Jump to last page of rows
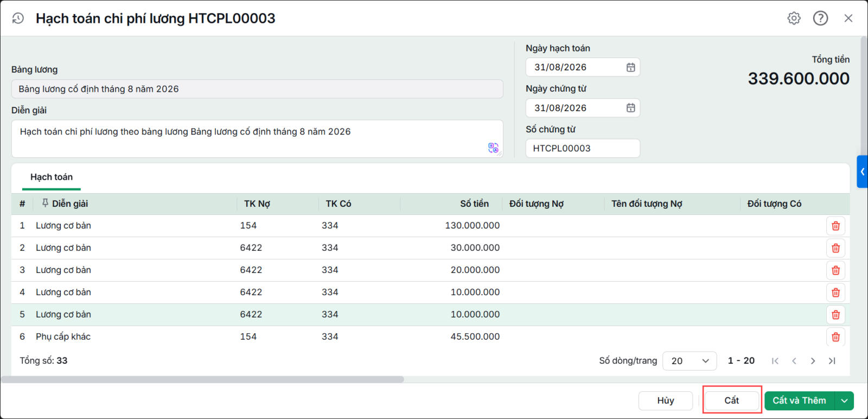Screen dimensions: 868x419 tap(832, 361)
